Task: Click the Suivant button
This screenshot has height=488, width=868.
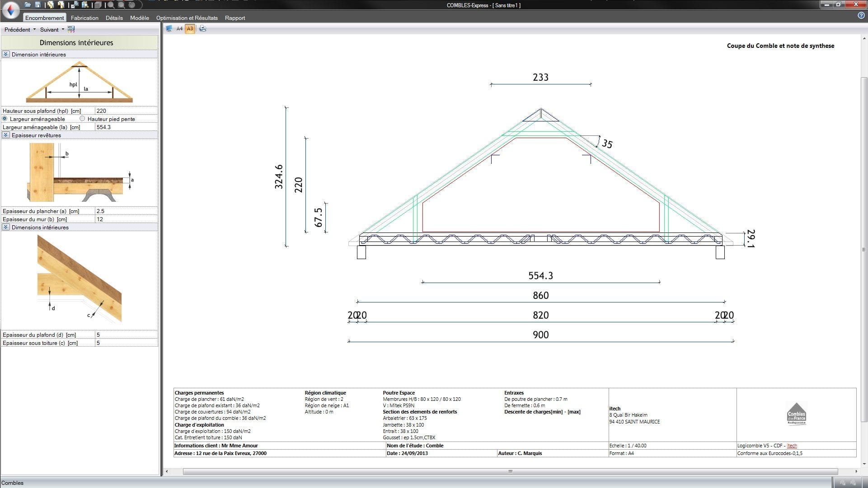Action: point(49,29)
